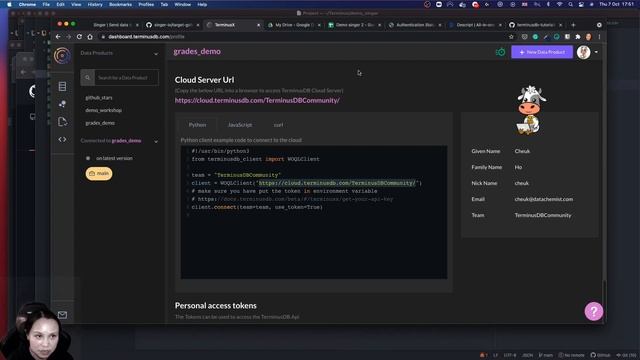
Task: Bookmark this page with the star icon
Action: pos(511,37)
